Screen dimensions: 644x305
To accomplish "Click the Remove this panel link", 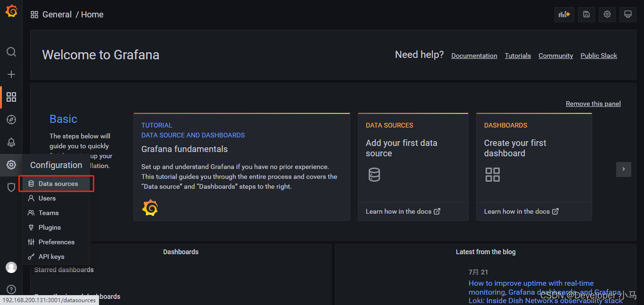I will click(593, 104).
